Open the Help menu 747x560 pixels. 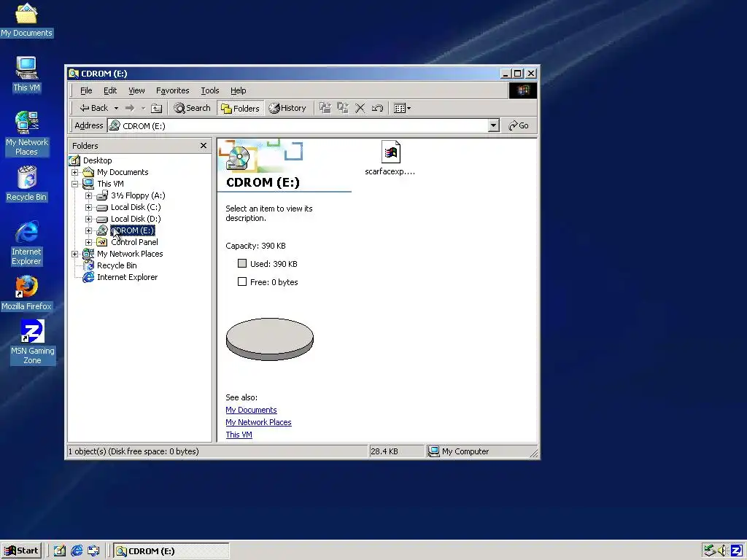coord(239,90)
